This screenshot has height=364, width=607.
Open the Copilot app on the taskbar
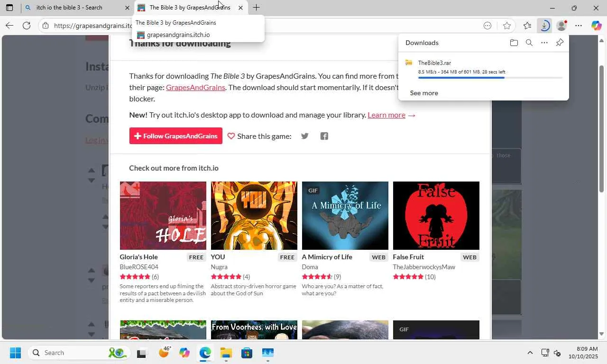[184, 353]
